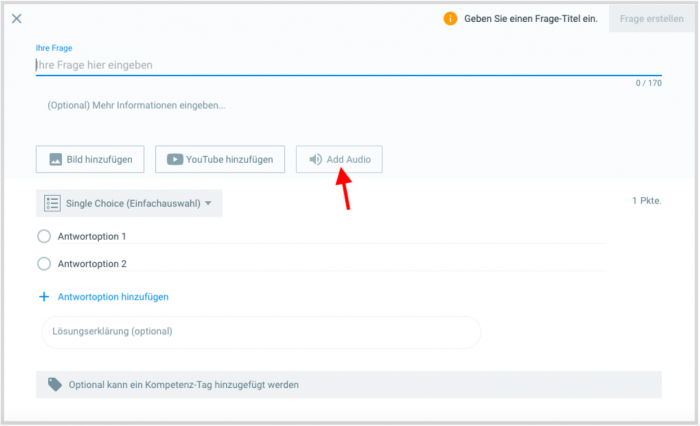Click the Add Audio button
The image size is (700, 426).
(x=339, y=159)
